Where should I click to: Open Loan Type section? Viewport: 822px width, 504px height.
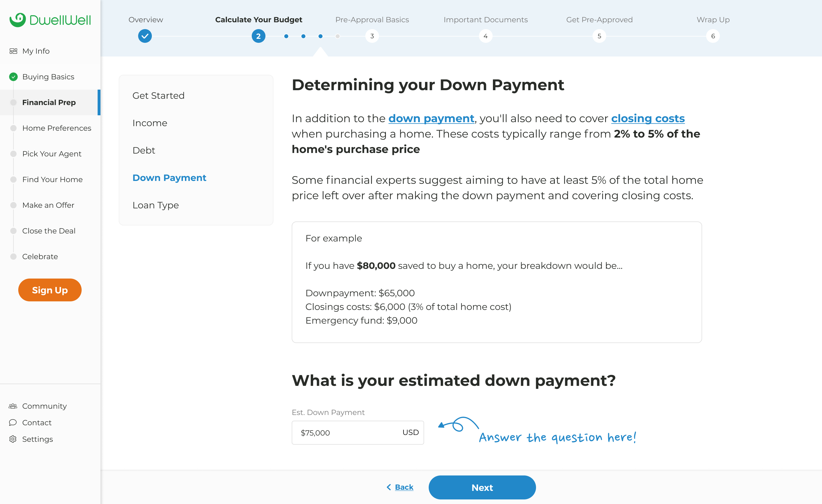(156, 205)
